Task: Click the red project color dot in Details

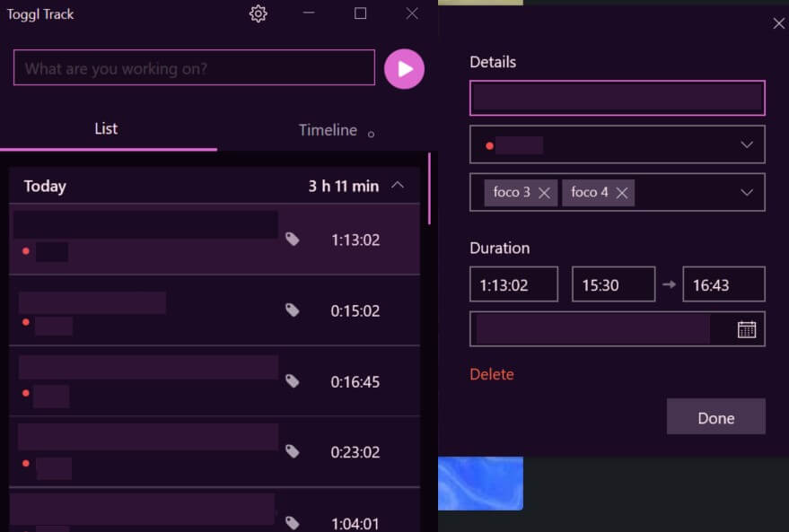Action: pyautogui.click(x=489, y=146)
